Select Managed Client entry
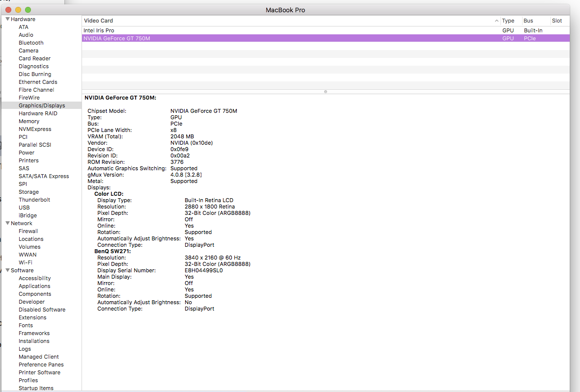The image size is (580, 392). click(38, 357)
